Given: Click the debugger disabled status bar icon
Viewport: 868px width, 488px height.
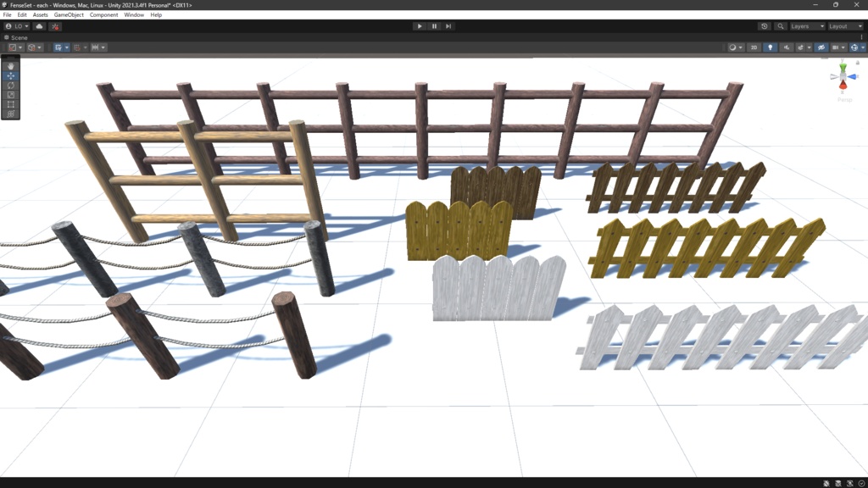Looking at the screenshot, I should pos(826,483).
